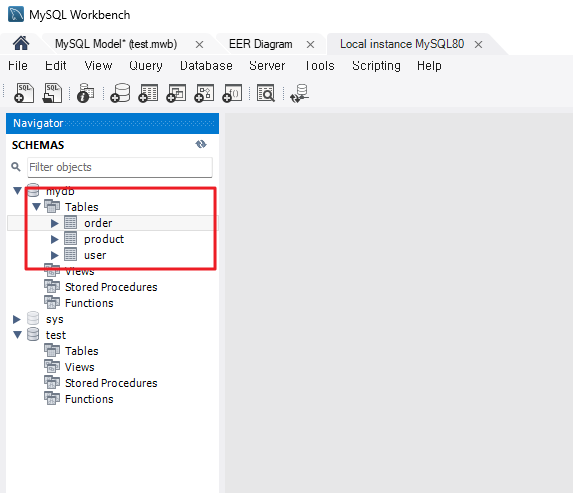The width and height of the screenshot is (573, 493).
Task: Close Local instance MySQL80 tab
Action: click(x=478, y=45)
